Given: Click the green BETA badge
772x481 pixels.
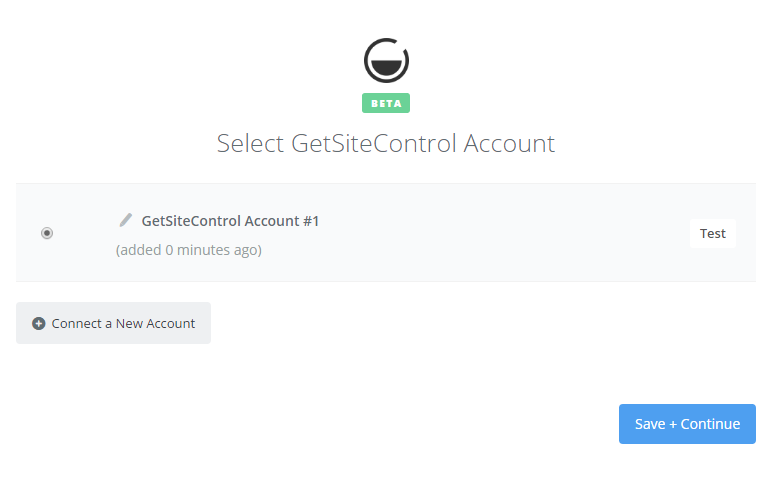Looking at the screenshot, I should tap(386, 103).
